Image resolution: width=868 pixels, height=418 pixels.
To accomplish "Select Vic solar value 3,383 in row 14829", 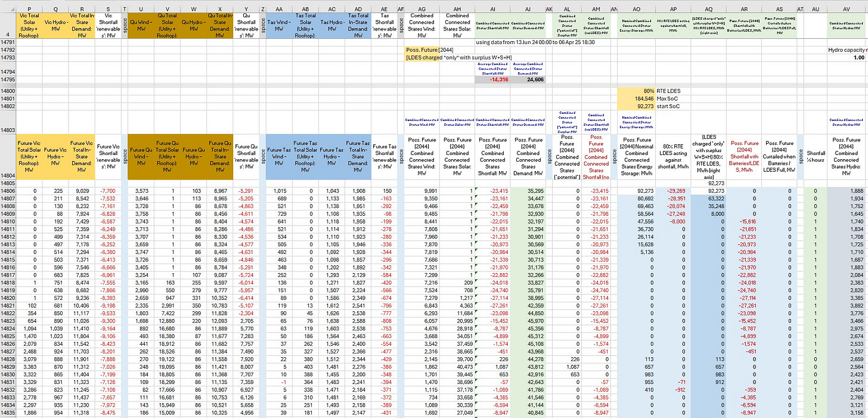I will pos(29,366).
